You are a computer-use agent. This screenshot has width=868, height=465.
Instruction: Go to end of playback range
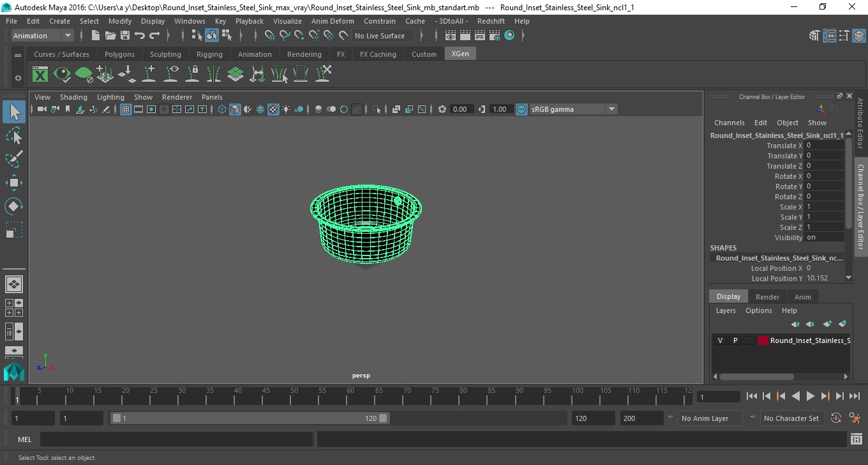[x=854, y=397]
